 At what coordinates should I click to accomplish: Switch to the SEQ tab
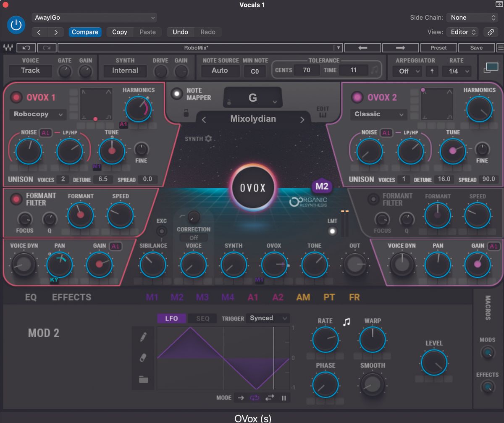point(202,318)
